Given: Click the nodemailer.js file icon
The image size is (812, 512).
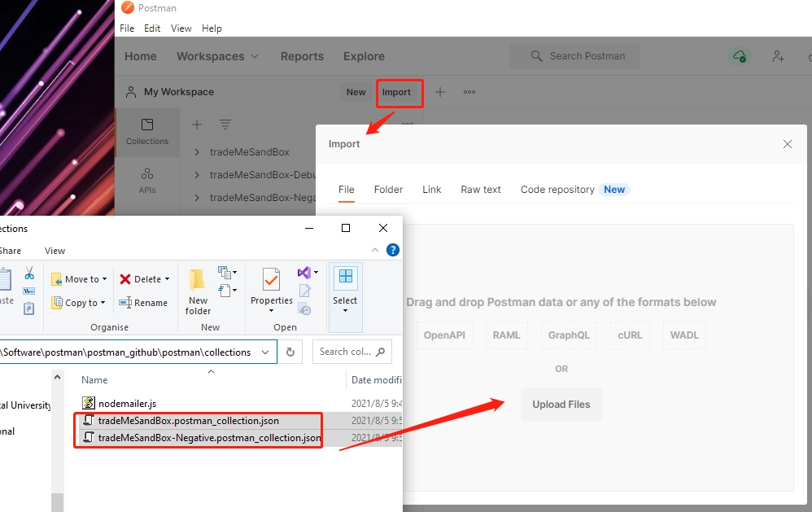Looking at the screenshot, I should 89,403.
